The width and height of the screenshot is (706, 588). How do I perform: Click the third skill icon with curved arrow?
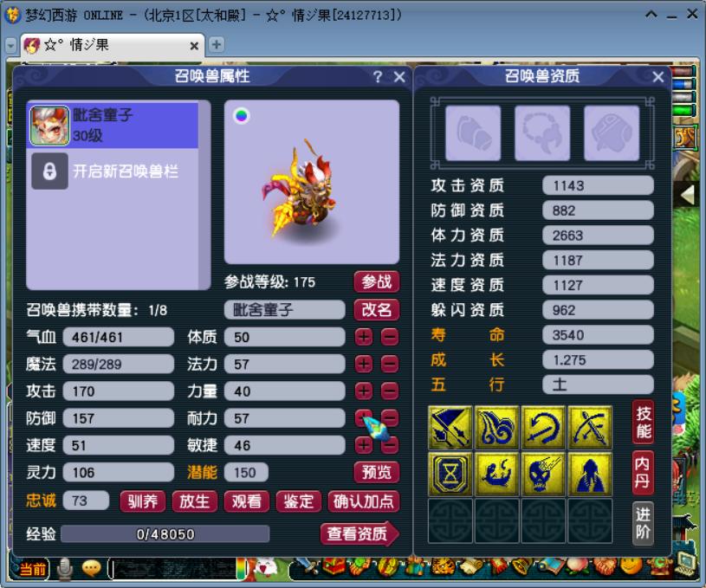[543, 427]
